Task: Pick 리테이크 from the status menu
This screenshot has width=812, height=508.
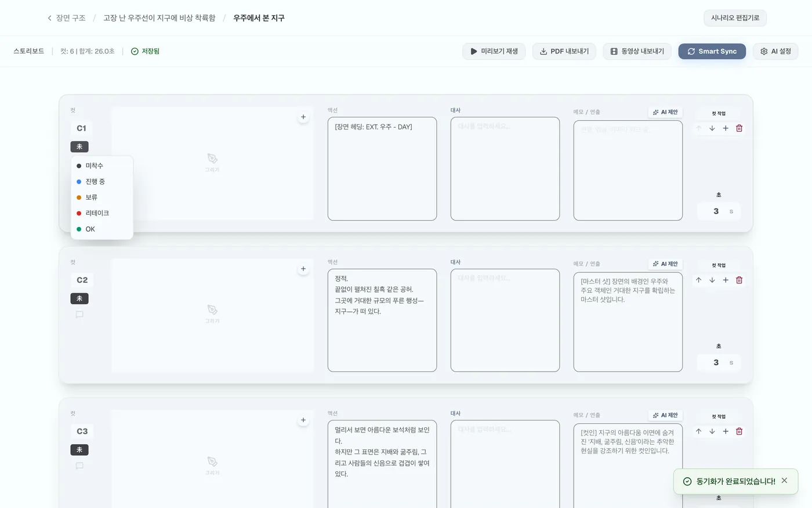Action: coord(102,213)
